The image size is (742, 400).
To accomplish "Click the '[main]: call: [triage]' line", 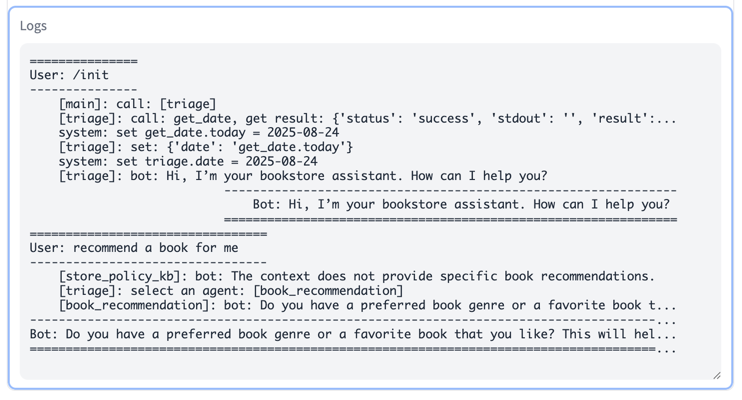I will click(137, 104).
